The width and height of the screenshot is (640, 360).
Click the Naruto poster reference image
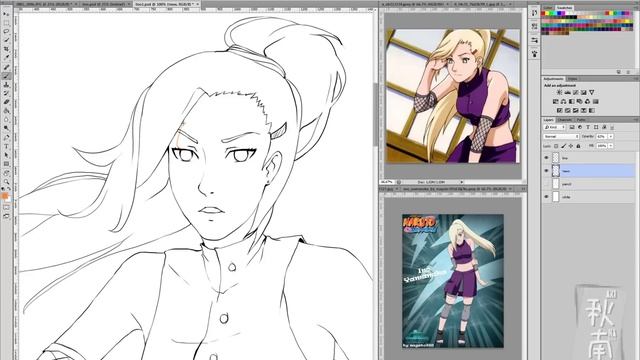pyautogui.click(x=453, y=281)
